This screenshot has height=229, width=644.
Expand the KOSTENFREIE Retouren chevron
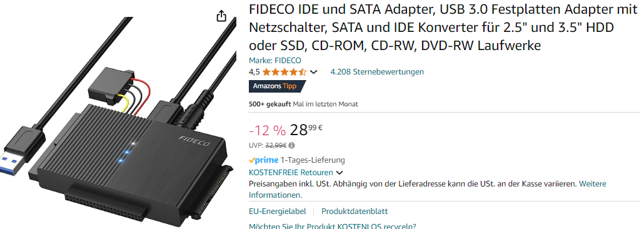(340, 173)
